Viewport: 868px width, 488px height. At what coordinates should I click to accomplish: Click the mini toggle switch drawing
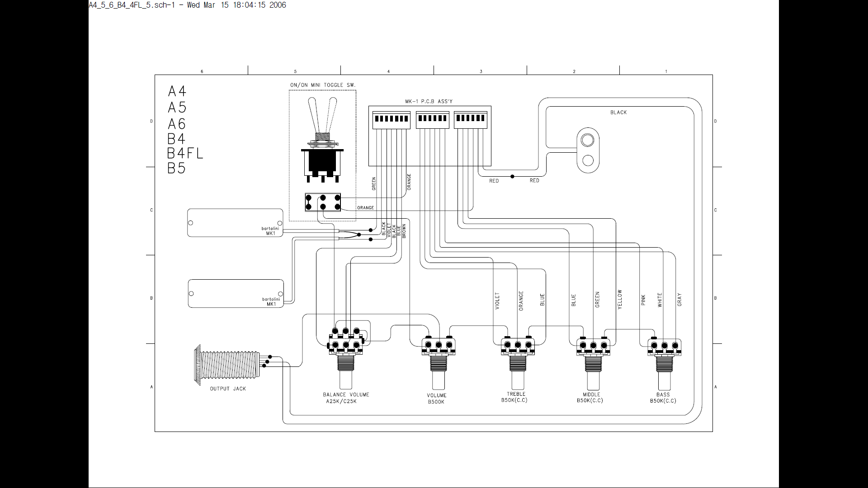pos(322,140)
